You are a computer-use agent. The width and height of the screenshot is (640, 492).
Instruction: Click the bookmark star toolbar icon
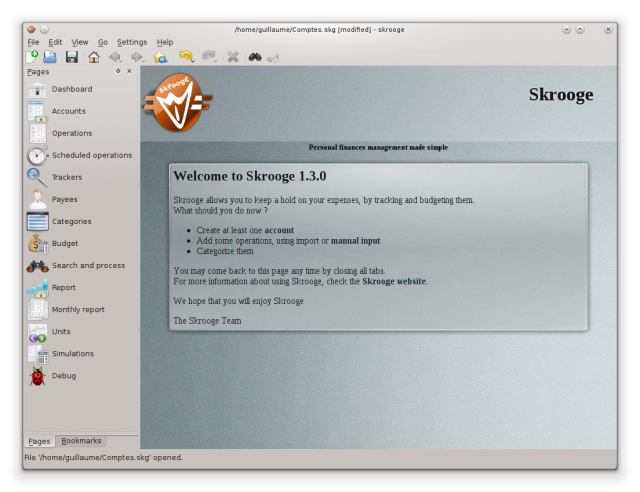point(160,57)
